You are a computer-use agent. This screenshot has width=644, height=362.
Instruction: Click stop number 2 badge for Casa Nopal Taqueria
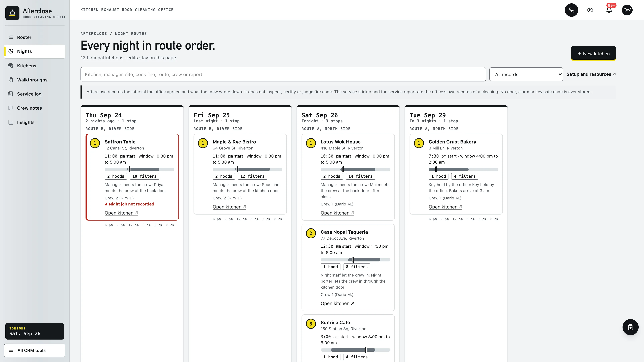click(311, 233)
